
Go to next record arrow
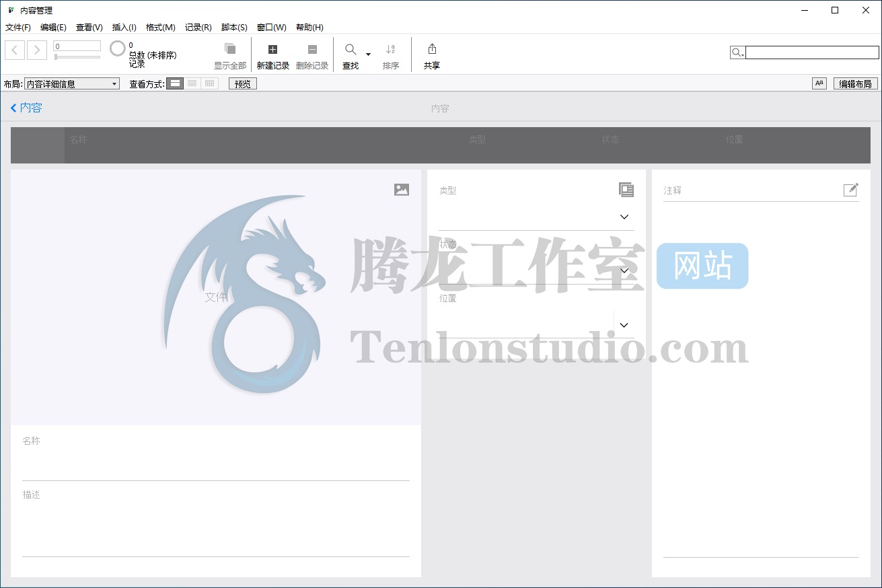pyautogui.click(x=37, y=50)
